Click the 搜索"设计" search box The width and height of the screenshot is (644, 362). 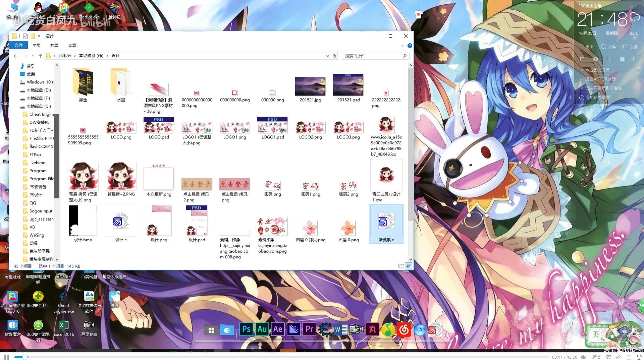pyautogui.click(x=375, y=56)
